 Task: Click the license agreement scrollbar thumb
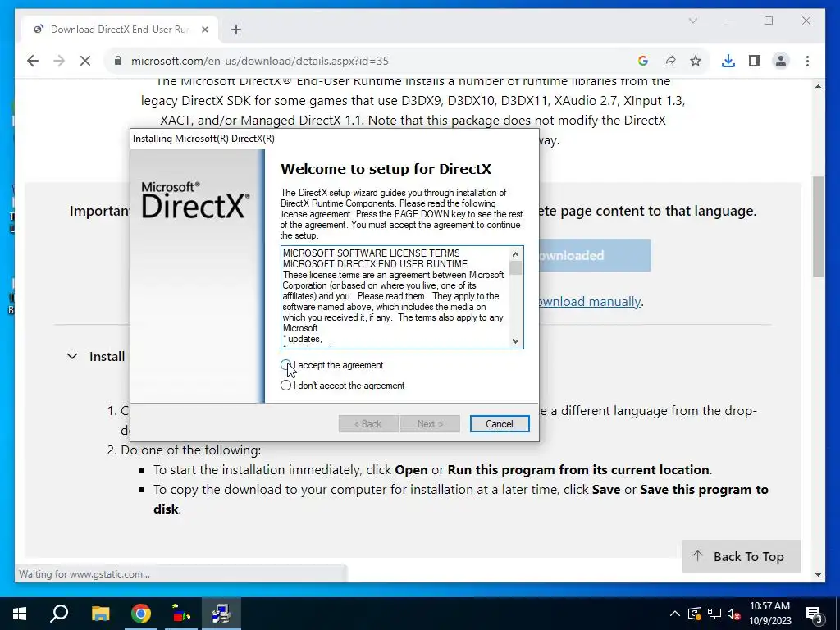(515, 268)
